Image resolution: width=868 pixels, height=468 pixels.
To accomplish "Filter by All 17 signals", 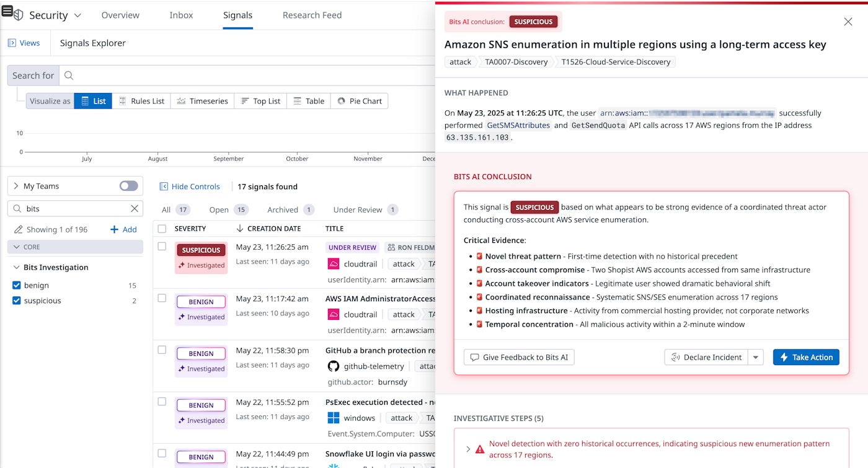I will click(176, 210).
